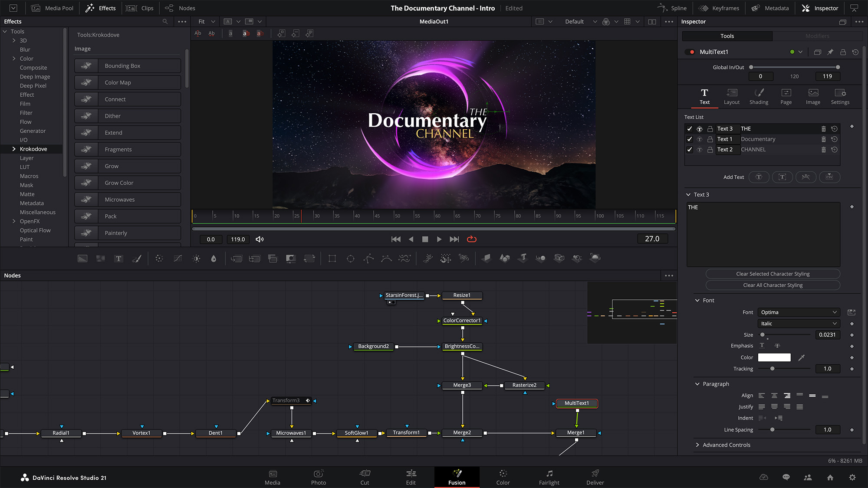This screenshot has width=868, height=488.
Task: Open the Metadata panel
Action: click(x=770, y=8)
